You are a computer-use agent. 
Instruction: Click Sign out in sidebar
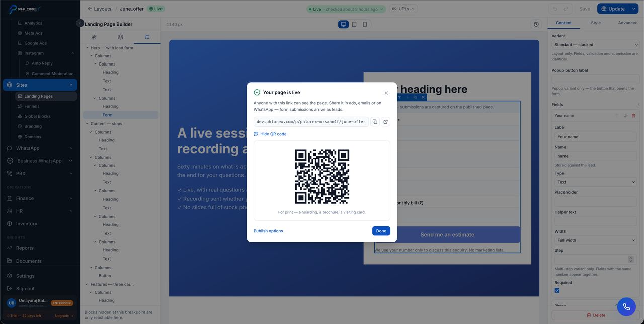click(25, 289)
